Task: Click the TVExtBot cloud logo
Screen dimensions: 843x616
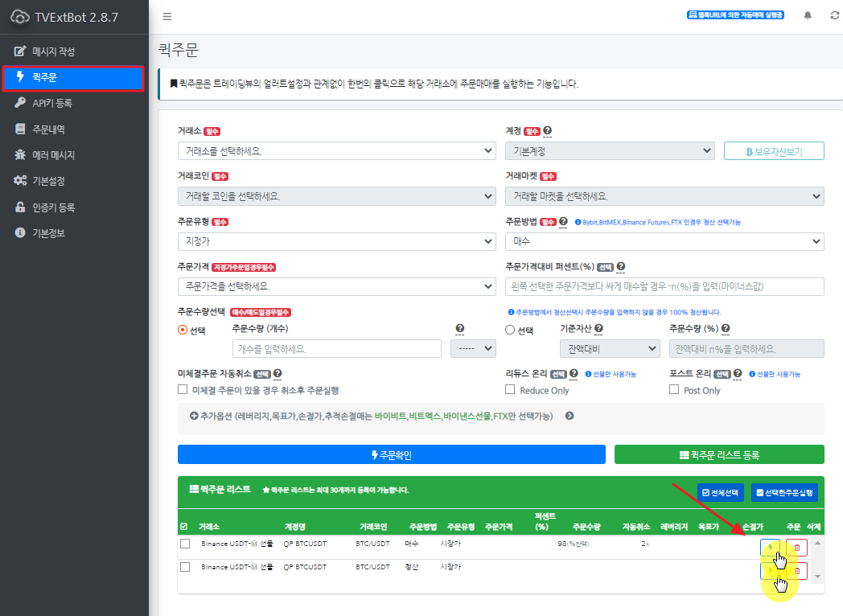Action: (20, 16)
